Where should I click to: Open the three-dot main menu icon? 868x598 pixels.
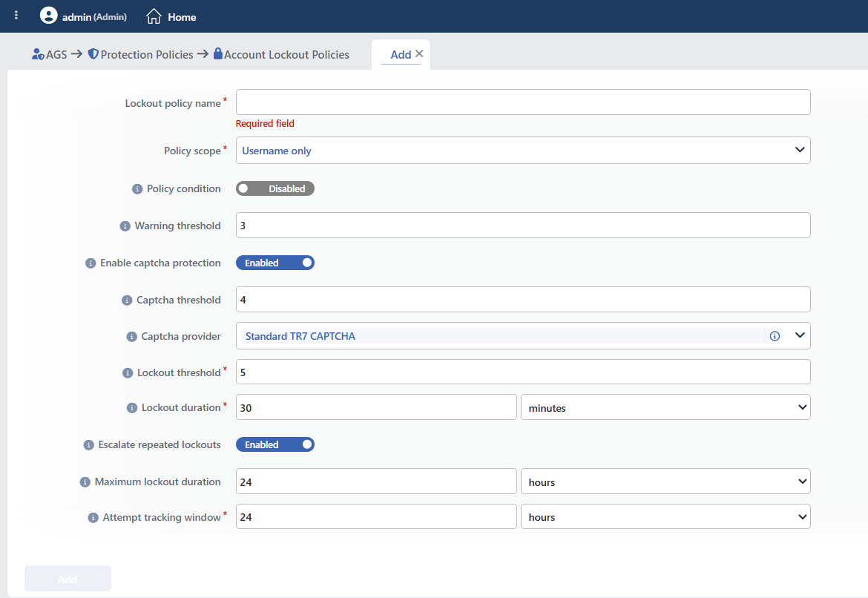[x=16, y=16]
